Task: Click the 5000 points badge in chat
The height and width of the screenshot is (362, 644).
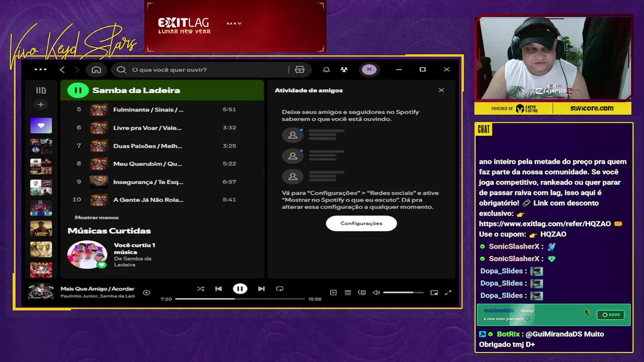Action: [611, 315]
